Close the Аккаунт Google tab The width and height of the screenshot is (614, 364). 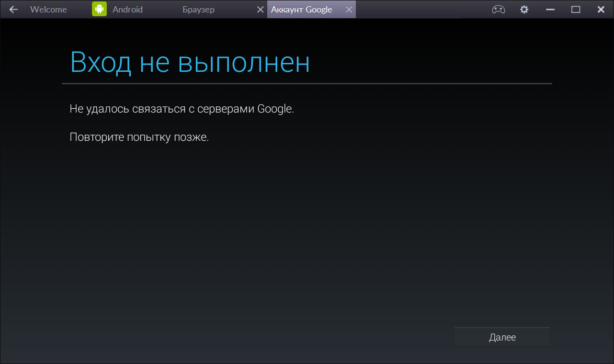coord(349,10)
